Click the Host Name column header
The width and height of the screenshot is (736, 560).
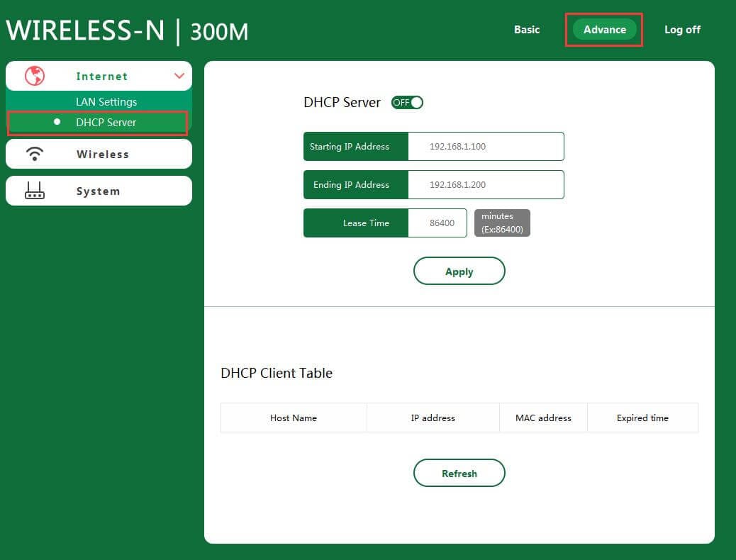[x=294, y=418]
